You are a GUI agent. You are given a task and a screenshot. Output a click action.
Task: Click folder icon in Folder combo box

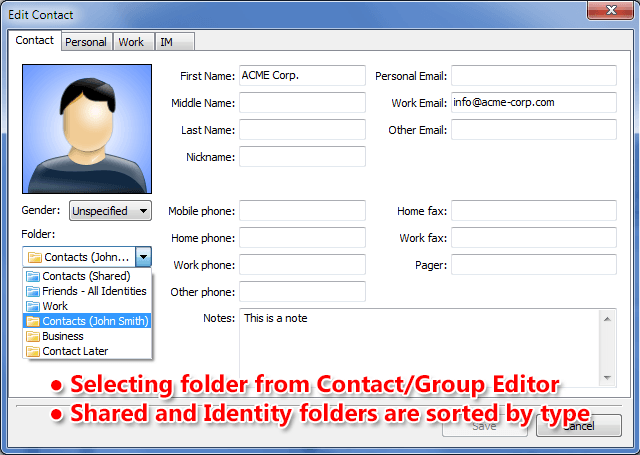click(x=35, y=257)
